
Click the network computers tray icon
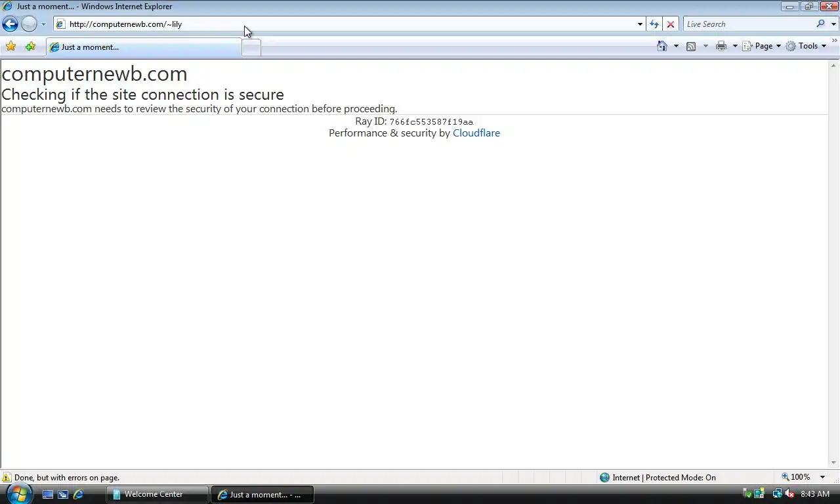pyautogui.click(x=759, y=493)
